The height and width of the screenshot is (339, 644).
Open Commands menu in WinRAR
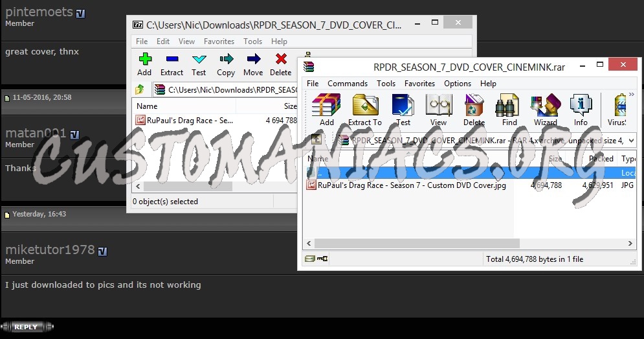[348, 84]
